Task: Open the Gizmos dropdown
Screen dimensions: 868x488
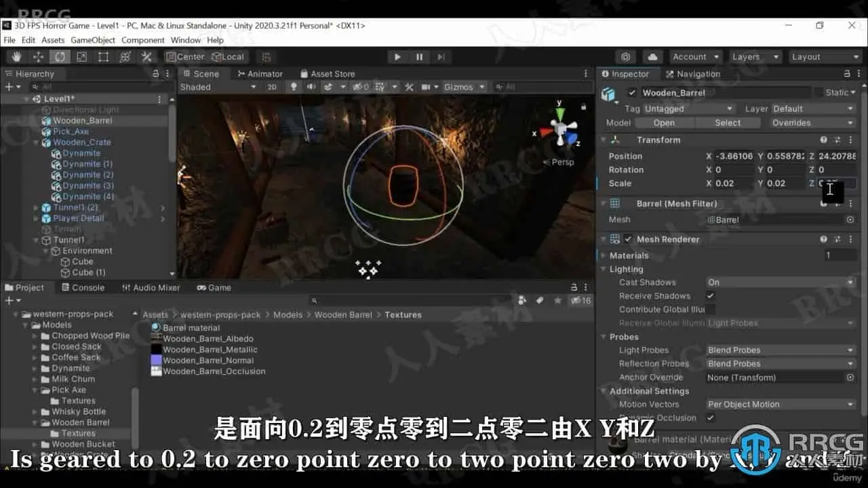Action: coord(465,87)
